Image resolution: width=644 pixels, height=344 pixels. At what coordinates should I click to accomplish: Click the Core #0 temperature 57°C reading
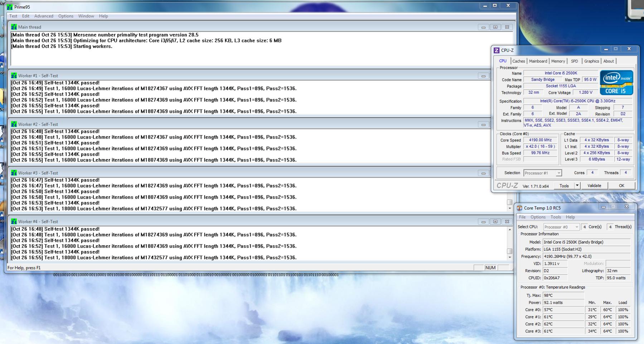click(x=563, y=310)
